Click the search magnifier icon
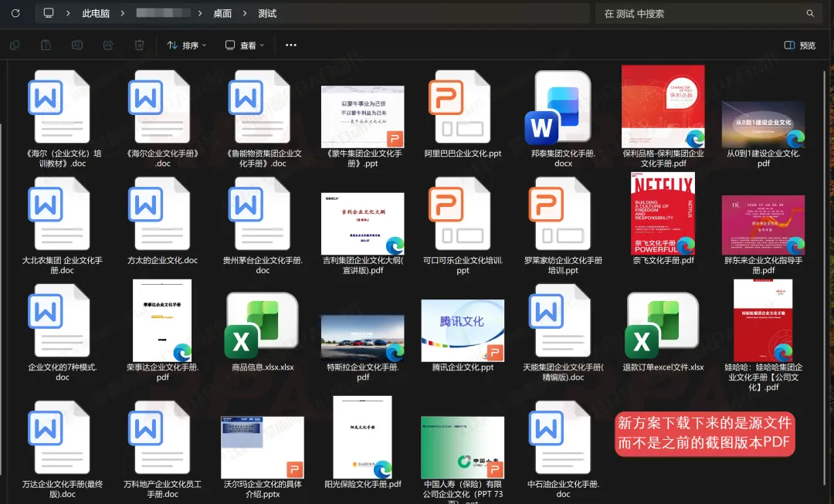The width and height of the screenshot is (834, 504). tap(810, 13)
